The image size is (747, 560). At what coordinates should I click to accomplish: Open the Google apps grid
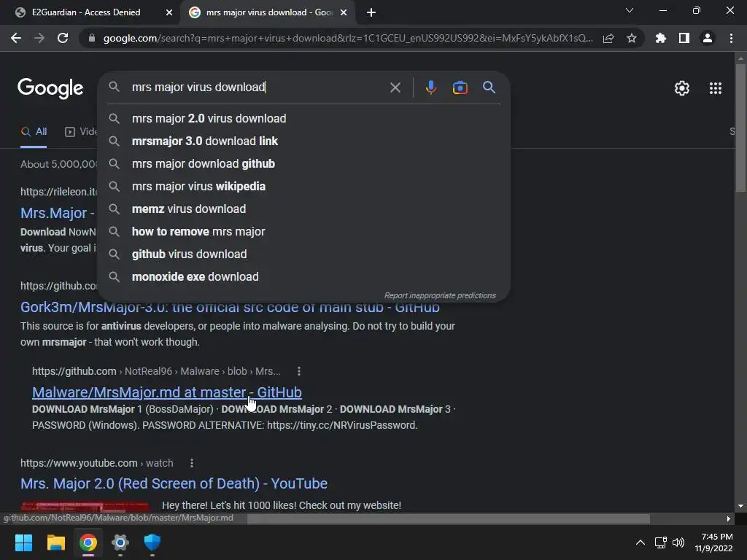(x=716, y=88)
